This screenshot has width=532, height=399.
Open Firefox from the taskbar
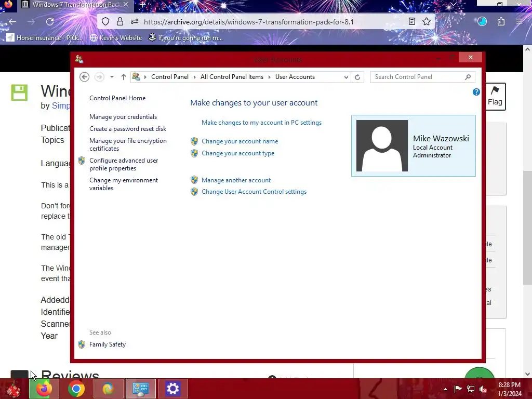44,389
